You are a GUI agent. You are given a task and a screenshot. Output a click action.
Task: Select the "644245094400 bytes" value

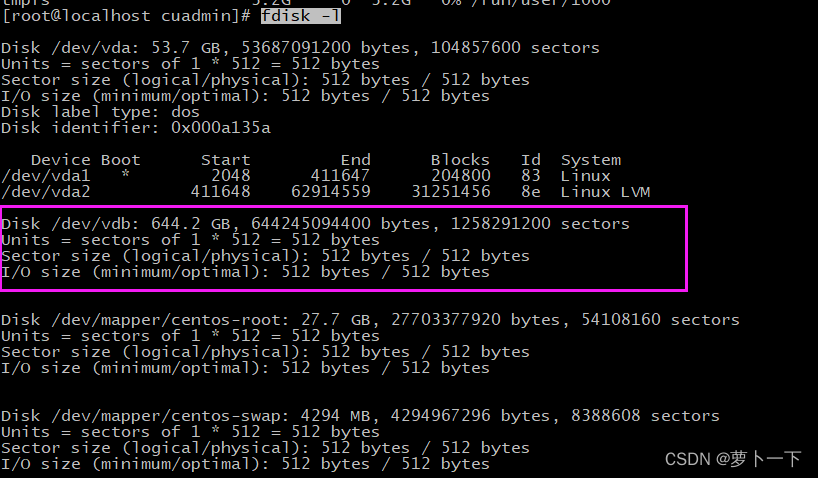(341, 223)
